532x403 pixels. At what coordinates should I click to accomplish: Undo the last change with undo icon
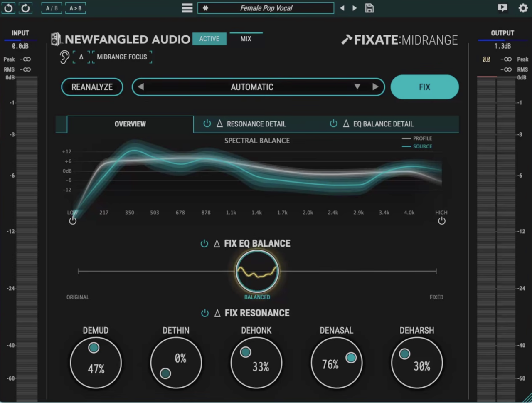[x=8, y=8]
